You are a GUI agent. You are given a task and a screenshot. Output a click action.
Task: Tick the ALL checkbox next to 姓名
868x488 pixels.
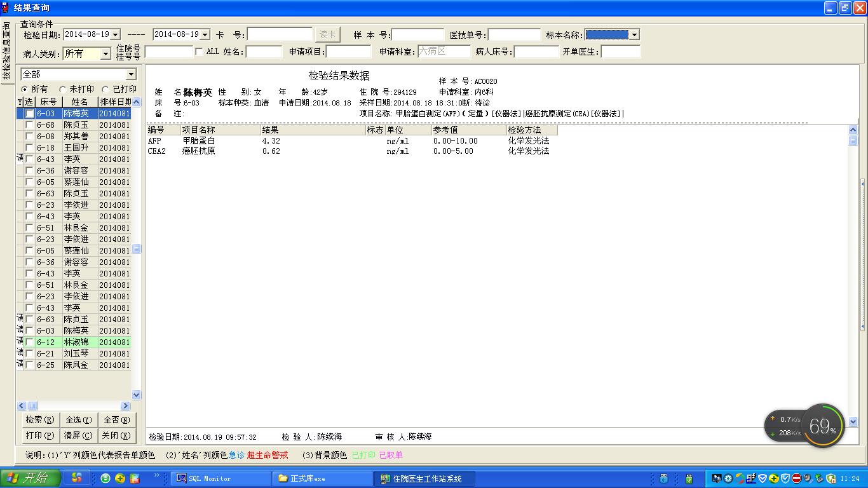pos(199,52)
